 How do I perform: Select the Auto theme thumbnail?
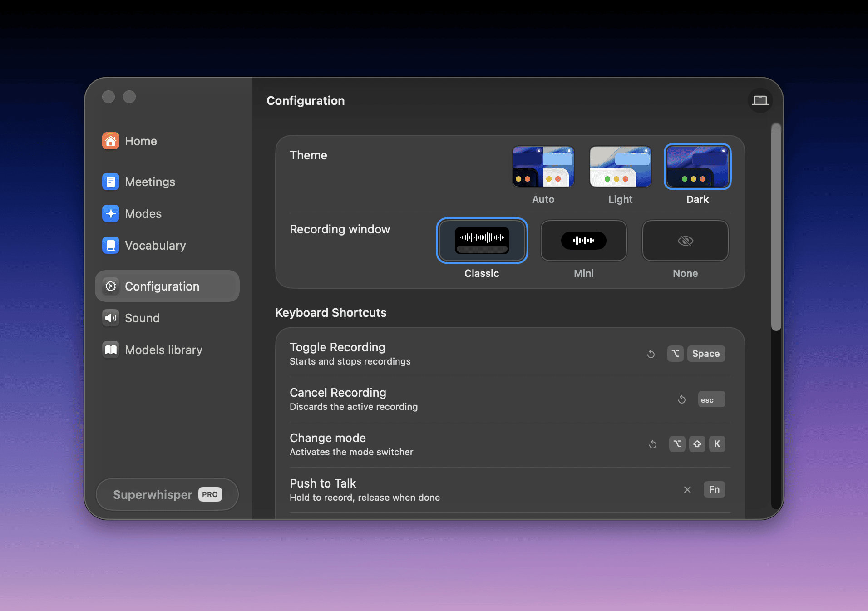coord(543,167)
